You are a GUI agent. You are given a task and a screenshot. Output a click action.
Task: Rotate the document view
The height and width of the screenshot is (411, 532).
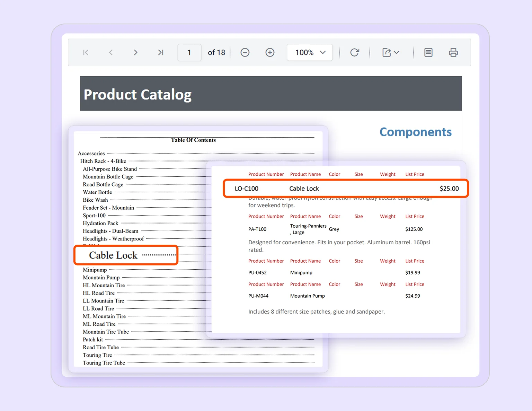354,52
